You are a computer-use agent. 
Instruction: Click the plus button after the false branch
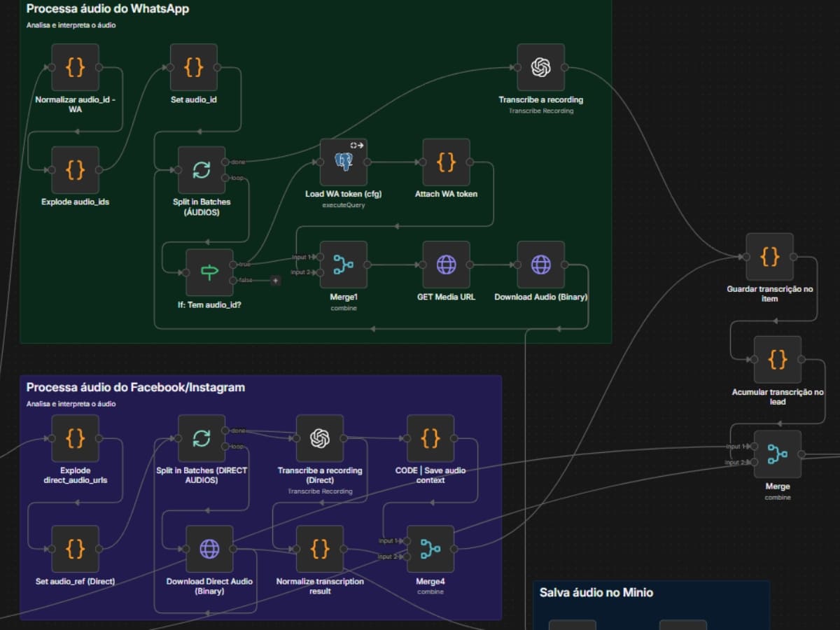click(x=275, y=281)
